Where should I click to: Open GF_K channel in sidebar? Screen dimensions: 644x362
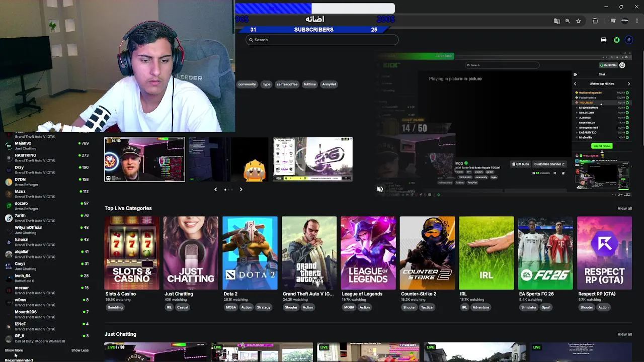pos(46,338)
